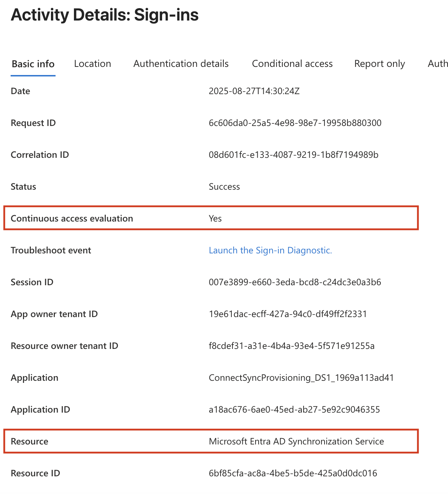Open the Authentication details tab

tap(181, 64)
